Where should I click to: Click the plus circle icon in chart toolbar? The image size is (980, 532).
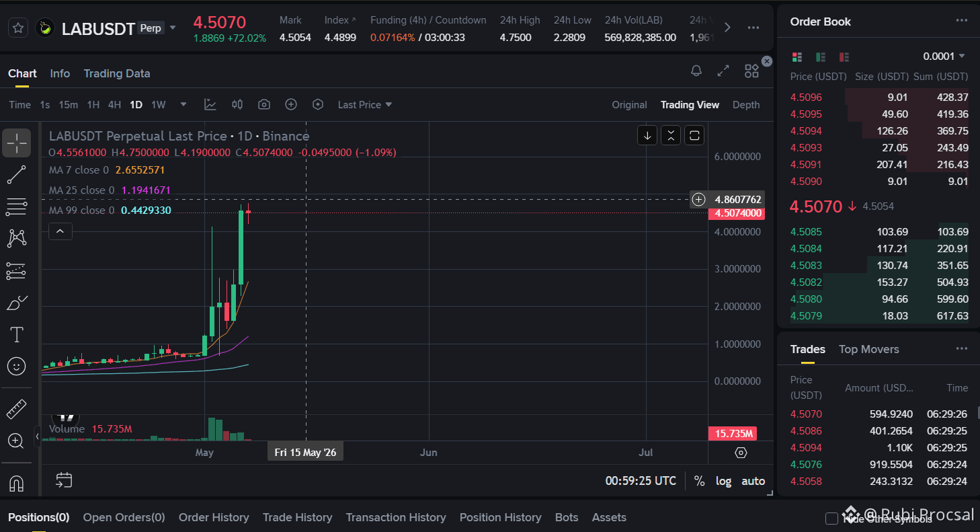coord(291,104)
